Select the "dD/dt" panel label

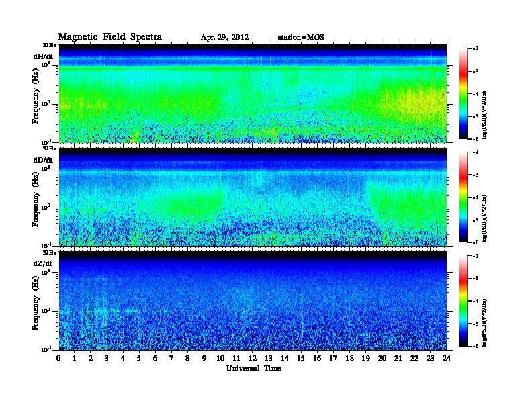pos(43,160)
